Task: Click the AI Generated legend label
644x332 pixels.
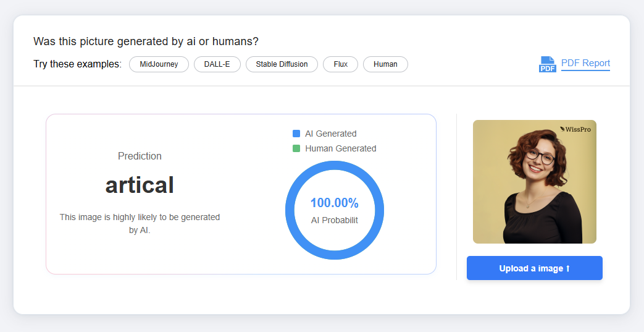Action: pyautogui.click(x=330, y=134)
